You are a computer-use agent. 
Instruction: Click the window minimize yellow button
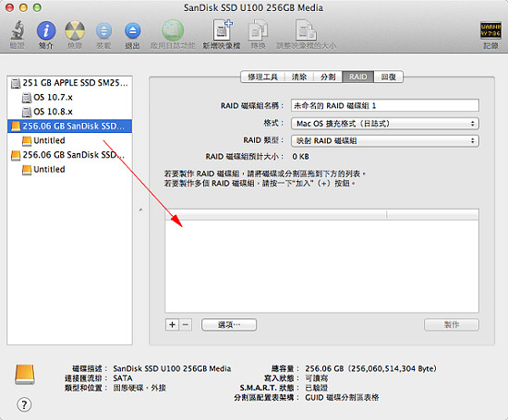[x=23, y=7]
